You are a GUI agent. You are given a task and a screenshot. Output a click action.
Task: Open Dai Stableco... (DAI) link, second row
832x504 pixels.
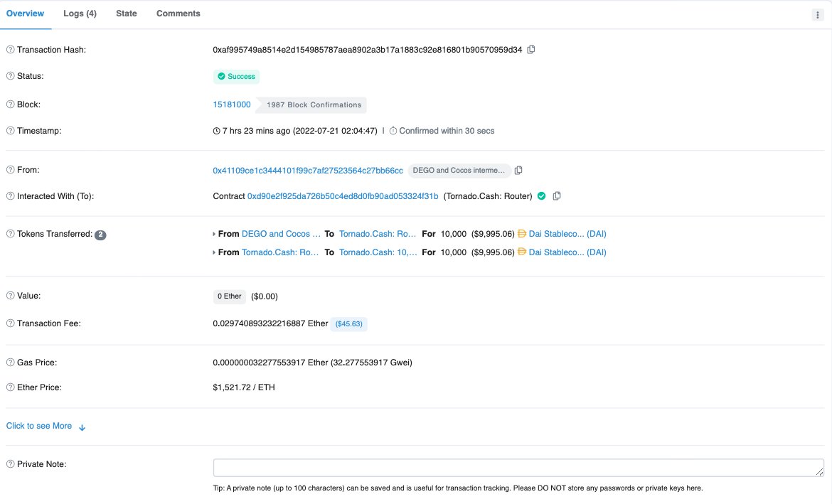point(567,252)
